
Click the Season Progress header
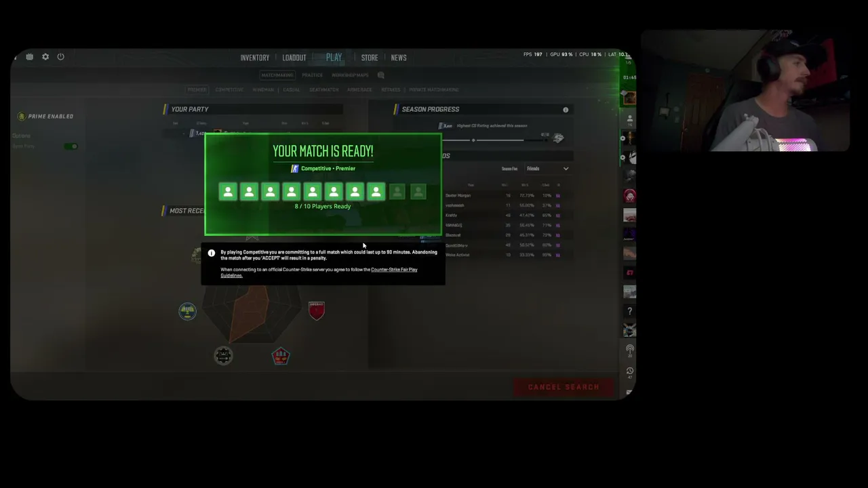[x=431, y=109]
